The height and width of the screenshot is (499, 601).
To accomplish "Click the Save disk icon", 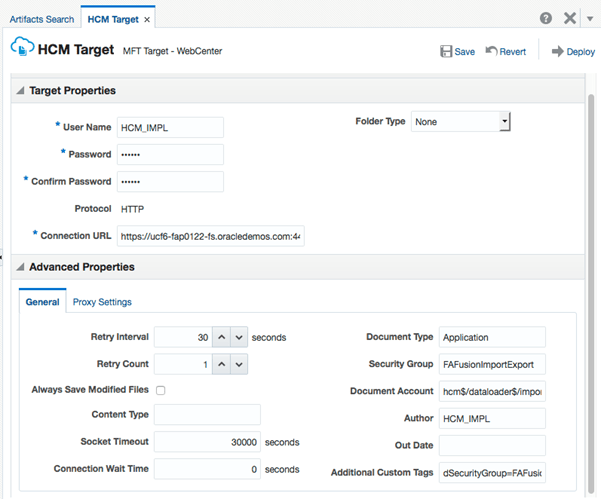I will (446, 52).
